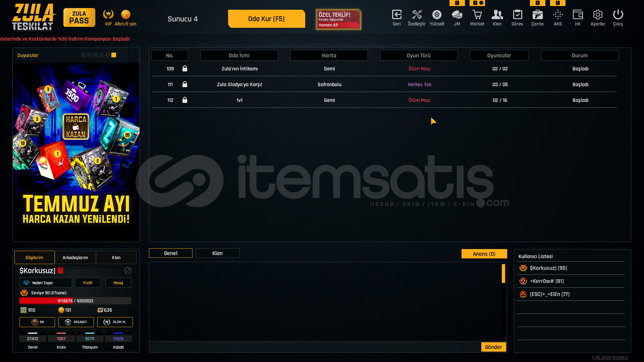644x362 pixels.
Task: Click lock icon on room 109
Action: [185, 68]
